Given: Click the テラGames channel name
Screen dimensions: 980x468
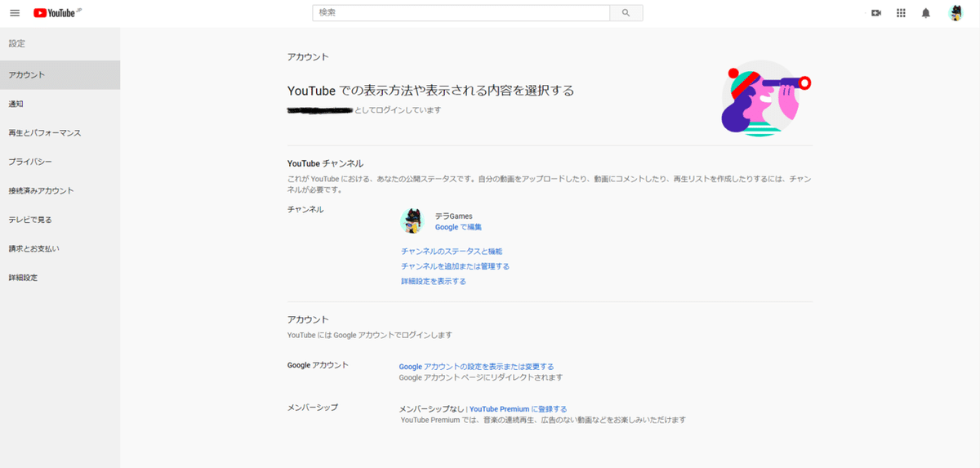Looking at the screenshot, I should click(x=454, y=216).
